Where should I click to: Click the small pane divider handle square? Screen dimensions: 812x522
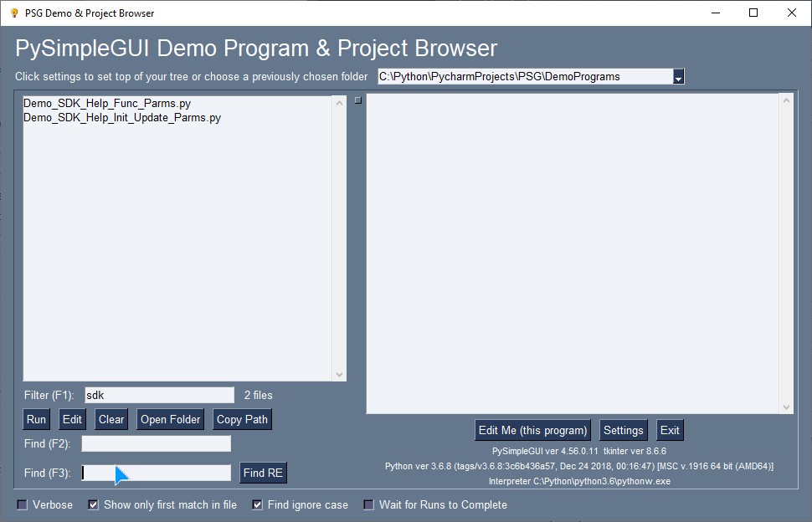[x=357, y=100]
